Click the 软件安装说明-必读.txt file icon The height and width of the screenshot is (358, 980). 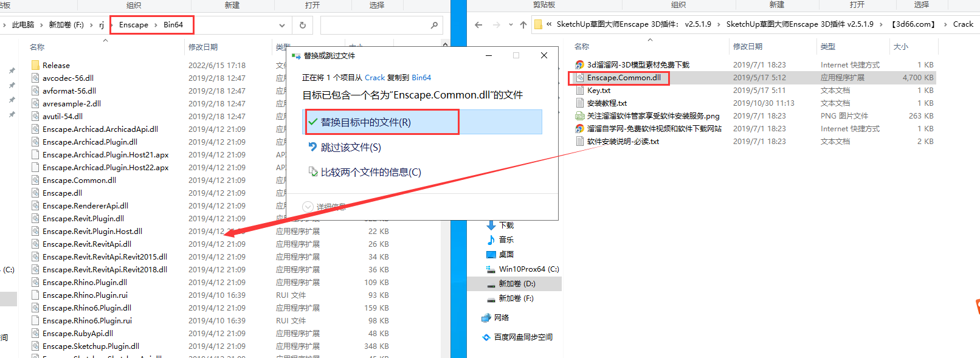click(580, 141)
